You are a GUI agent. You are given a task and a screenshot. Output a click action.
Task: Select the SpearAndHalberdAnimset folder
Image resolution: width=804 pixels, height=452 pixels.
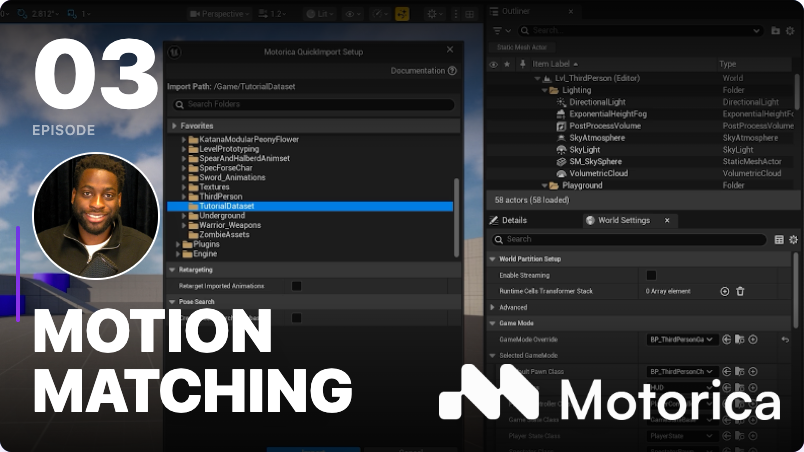[x=244, y=158]
